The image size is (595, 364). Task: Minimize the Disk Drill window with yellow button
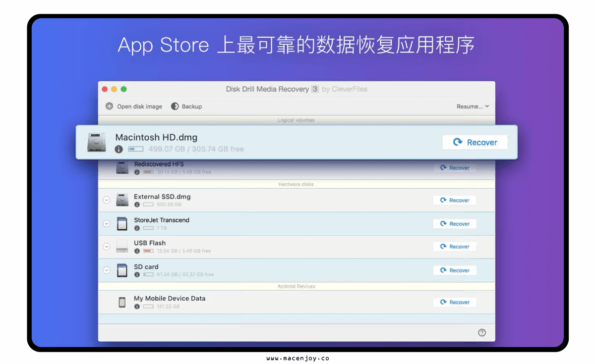point(114,89)
